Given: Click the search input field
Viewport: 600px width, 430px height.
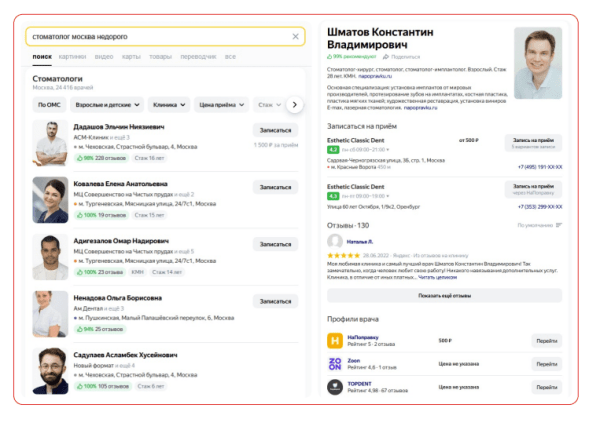Looking at the screenshot, I should 160,37.
